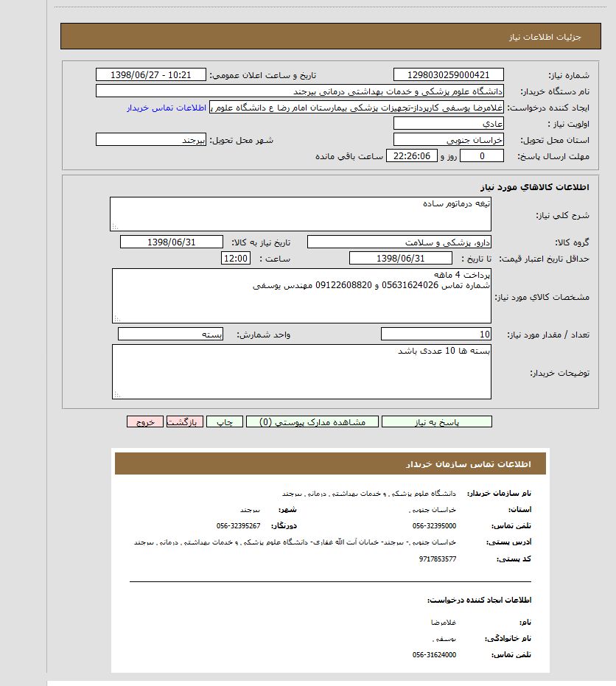Select the گروه کالا field
Screen dimensions: 616x686
pos(399,242)
